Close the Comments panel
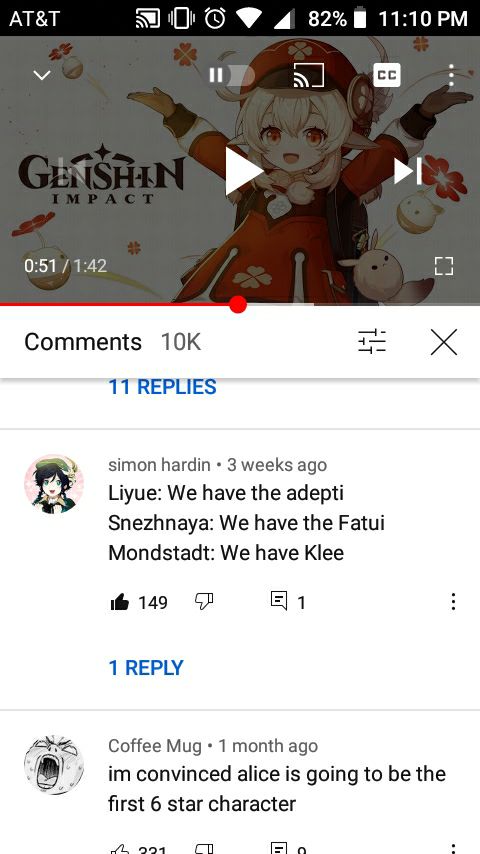 [x=443, y=343]
